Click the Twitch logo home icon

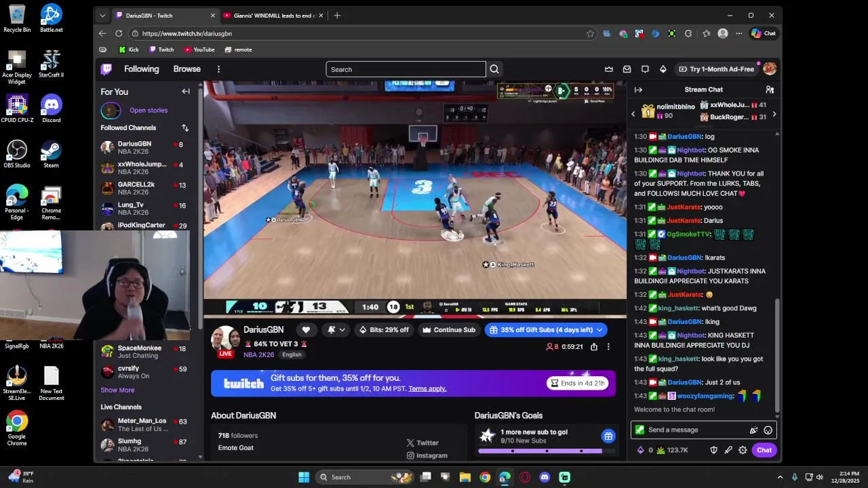pyautogui.click(x=106, y=69)
